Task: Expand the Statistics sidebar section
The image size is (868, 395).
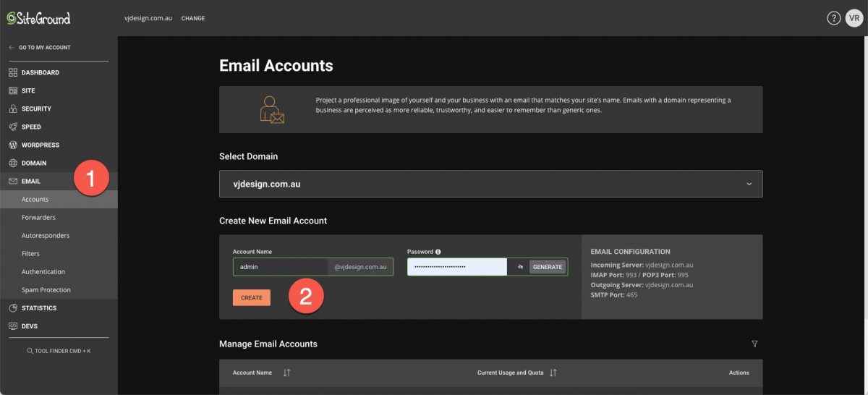Action: click(x=39, y=308)
